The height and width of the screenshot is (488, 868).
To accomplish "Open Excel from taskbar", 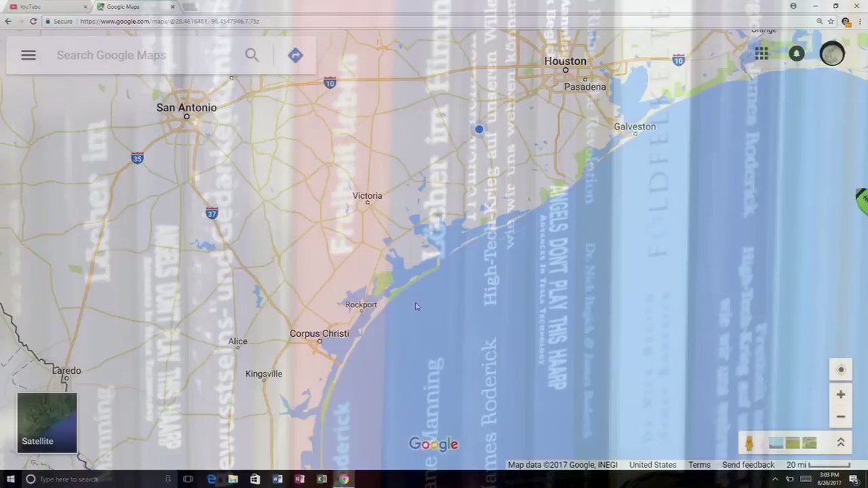I will coord(321,479).
